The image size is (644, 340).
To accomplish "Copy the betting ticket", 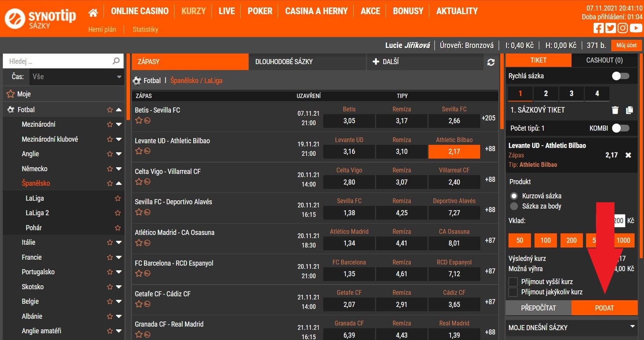I will 629,110.
